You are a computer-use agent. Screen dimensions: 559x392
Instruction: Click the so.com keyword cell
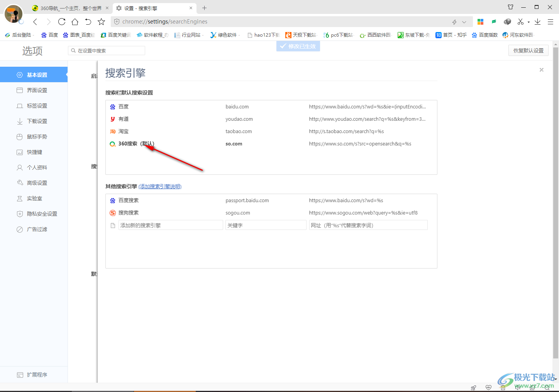click(234, 144)
